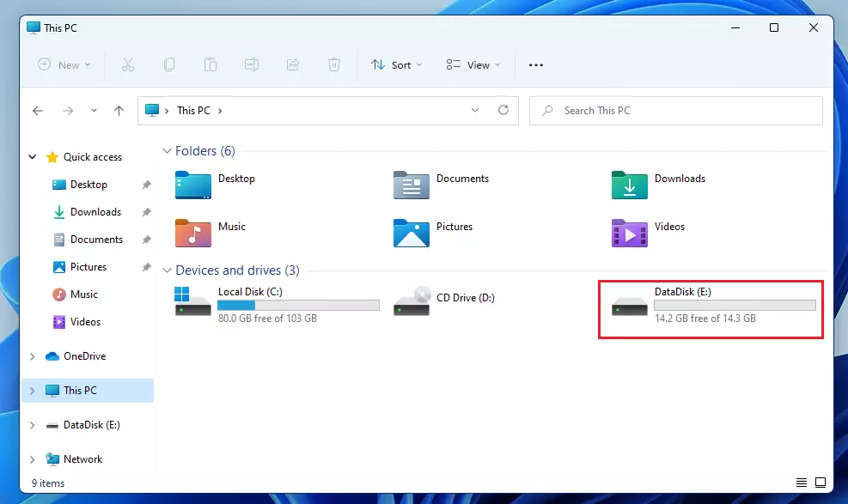The height and width of the screenshot is (504, 848).
Task: Click the Search This PC field
Action: 676,111
